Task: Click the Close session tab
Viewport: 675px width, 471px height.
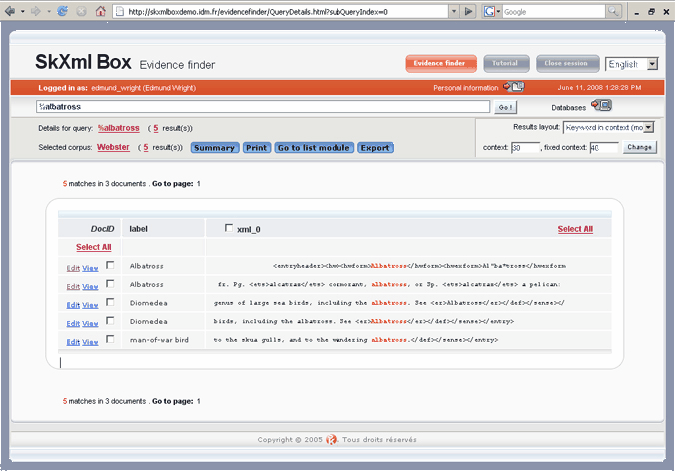Action: [x=567, y=63]
